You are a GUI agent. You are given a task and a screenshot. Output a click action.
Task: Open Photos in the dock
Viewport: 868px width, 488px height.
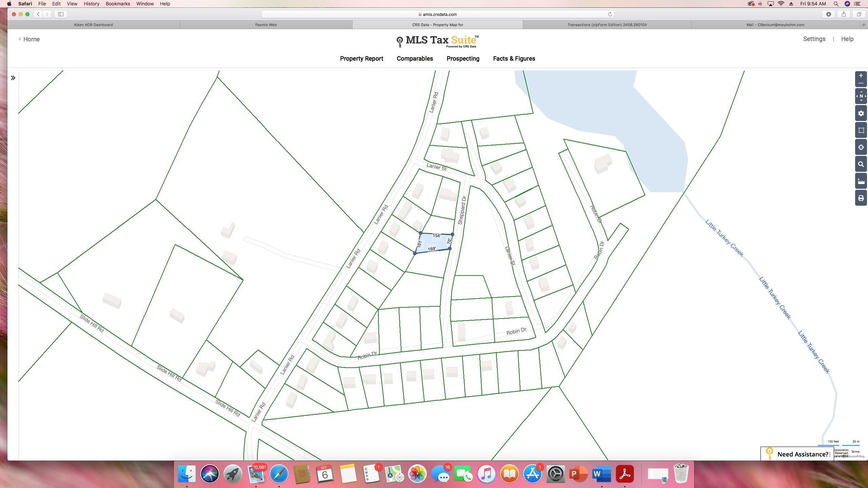click(x=417, y=474)
